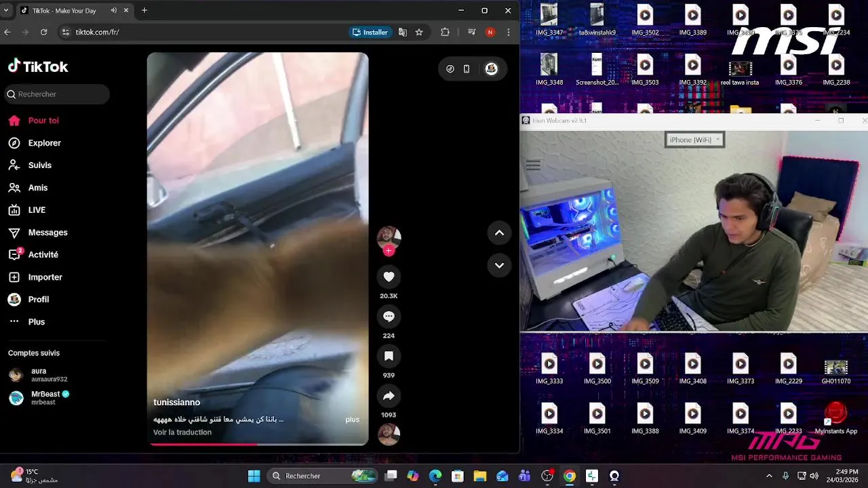This screenshot has width=868, height=488.
Task: Open the Chrome tab search dropdown
Action: 6,10
